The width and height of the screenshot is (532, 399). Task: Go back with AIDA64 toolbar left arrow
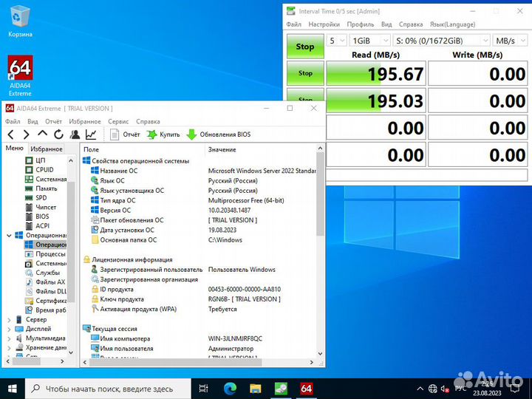point(11,134)
